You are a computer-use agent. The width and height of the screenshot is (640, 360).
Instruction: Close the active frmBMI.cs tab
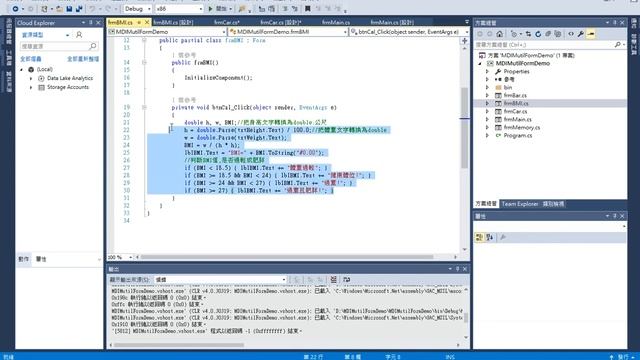click(x=147, y=22)
